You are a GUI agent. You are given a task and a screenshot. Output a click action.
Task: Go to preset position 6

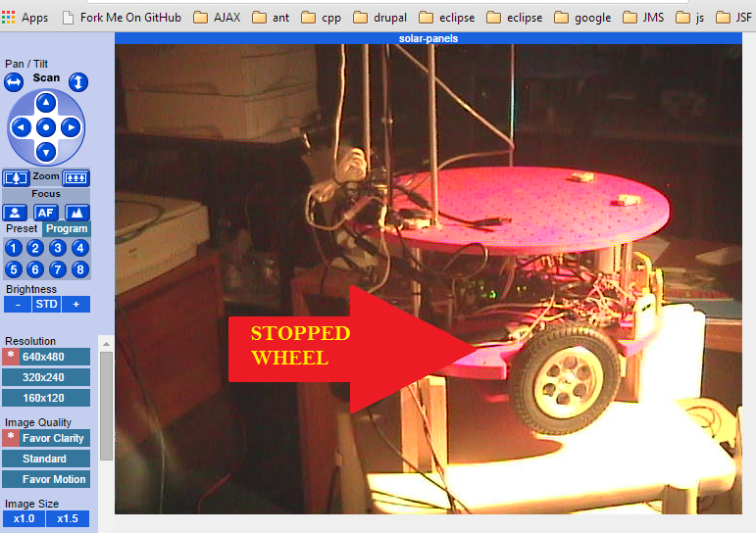pos(35,269)
